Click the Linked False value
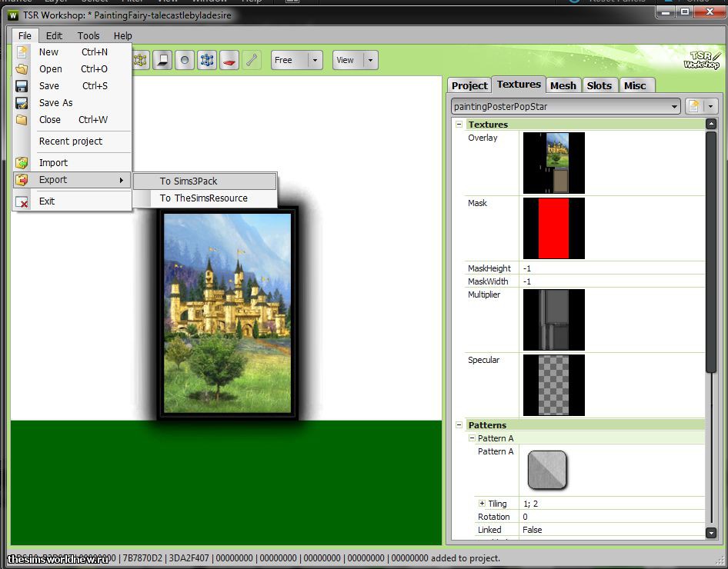This screenshot has width=728, height=569. click(612, 530)
